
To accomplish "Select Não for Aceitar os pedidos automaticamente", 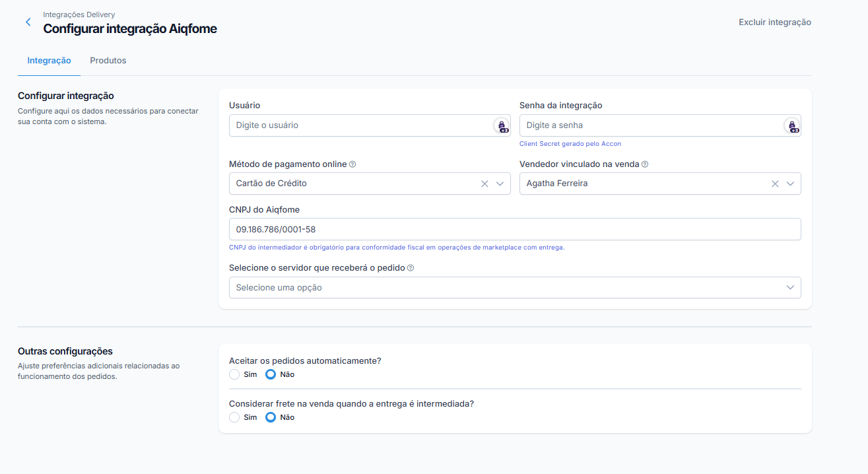I will [271, 374].
